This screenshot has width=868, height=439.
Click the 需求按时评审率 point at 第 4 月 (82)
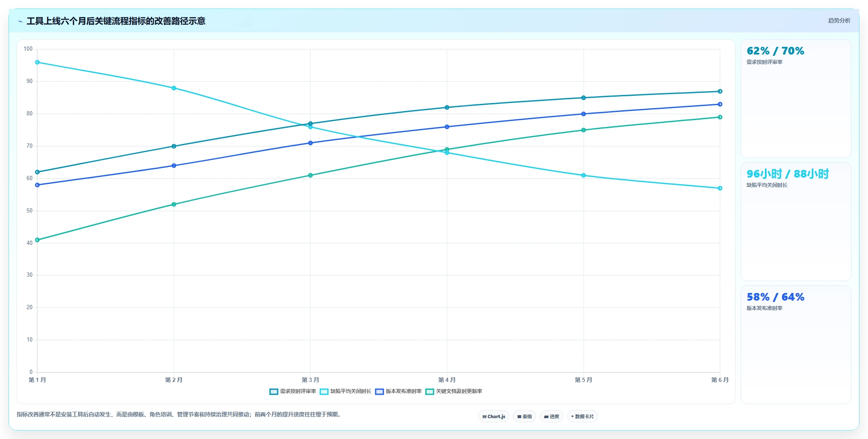(x=447, y=107)
